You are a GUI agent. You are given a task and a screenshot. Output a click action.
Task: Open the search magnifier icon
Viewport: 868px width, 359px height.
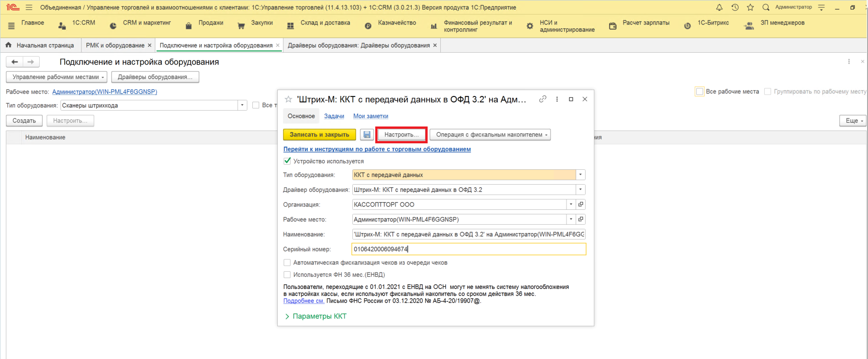pyautogui.click(x=766, y=7)
